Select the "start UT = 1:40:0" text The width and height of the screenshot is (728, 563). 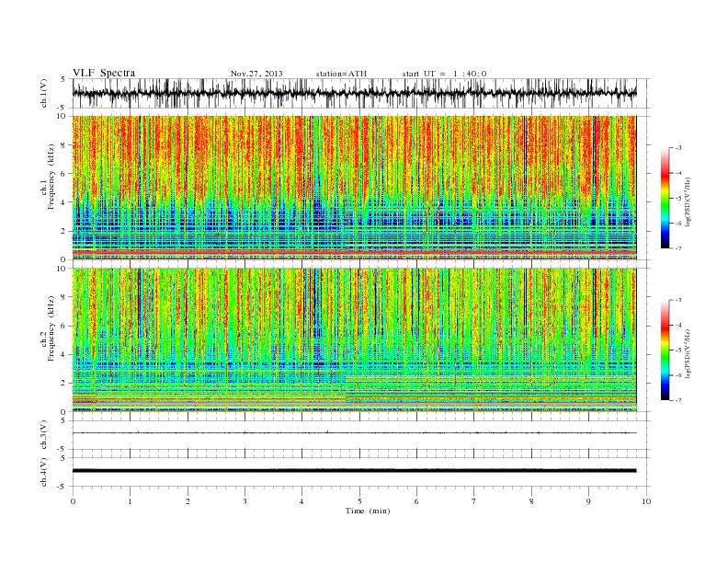[444, 74]
